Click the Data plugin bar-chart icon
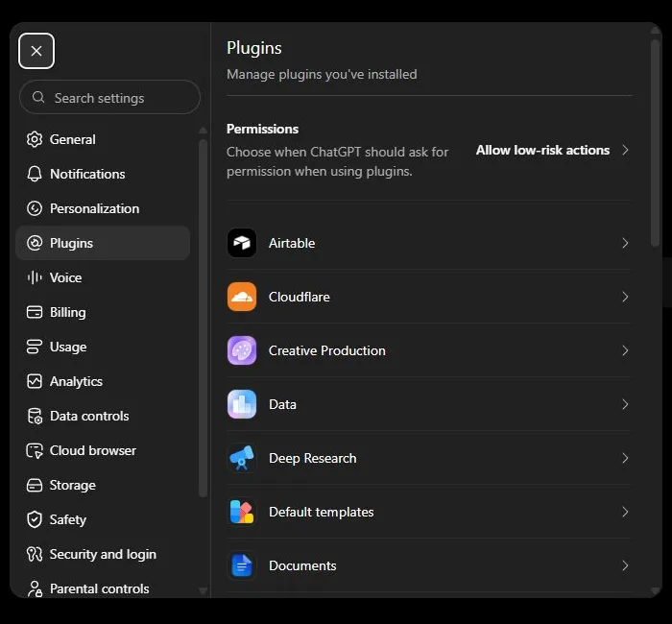This screenshot has height=624, width=672. 242,404
